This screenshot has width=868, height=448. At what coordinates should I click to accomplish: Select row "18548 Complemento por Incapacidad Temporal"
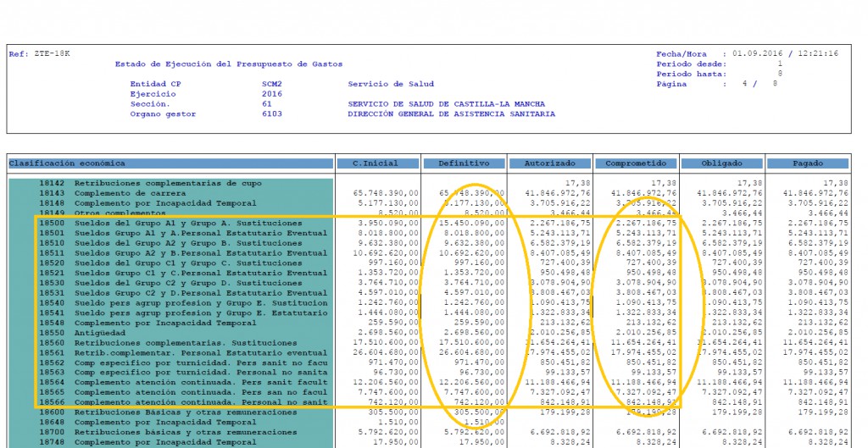[430, 323]
